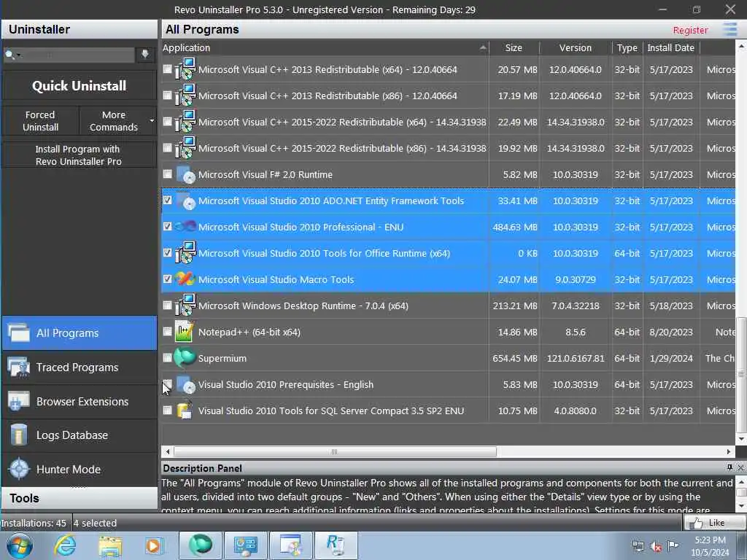747x560 pixels.
Task: Switch to Traced Programs
Action: coord(80,367)
